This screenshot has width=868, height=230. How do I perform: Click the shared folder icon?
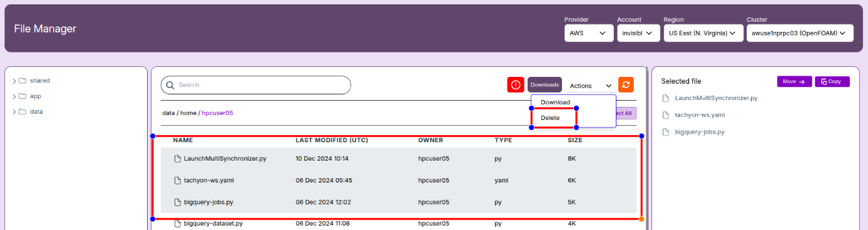tap(23, 81)
